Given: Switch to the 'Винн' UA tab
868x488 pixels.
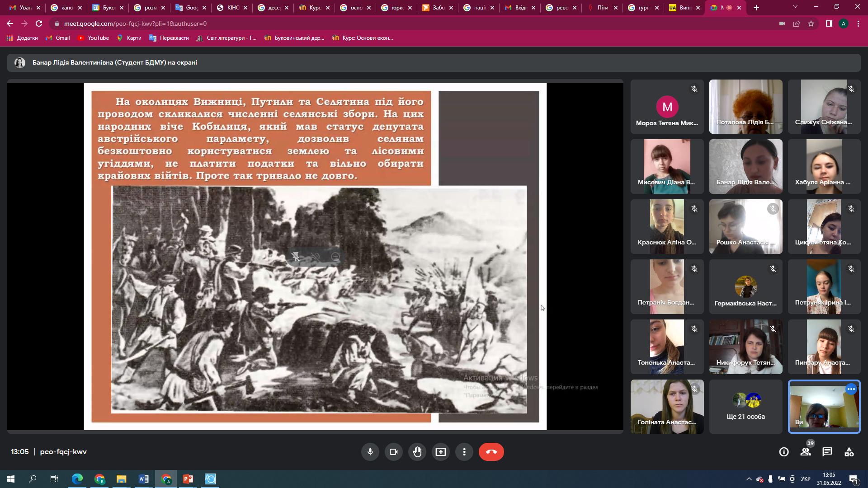Looking at the screenshot, I should pos(684,8).
